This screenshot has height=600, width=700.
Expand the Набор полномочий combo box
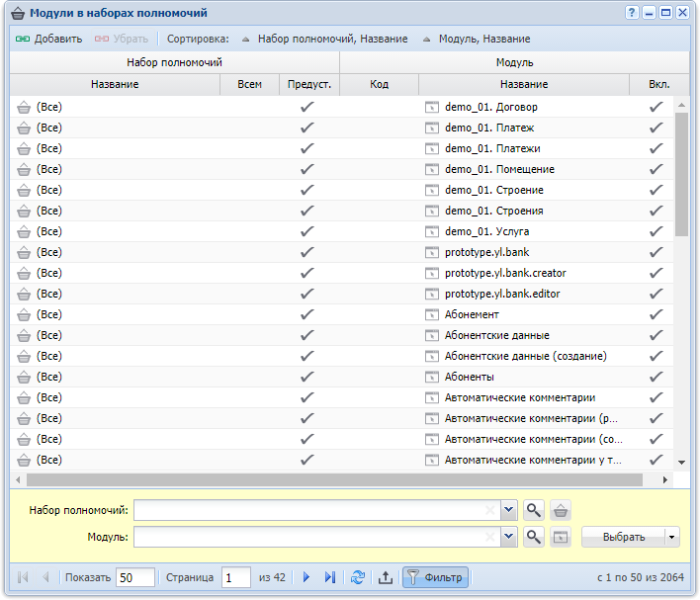click(508, 510)
